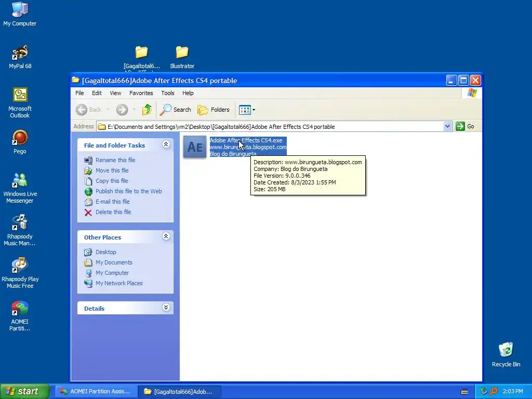Click the 2:03 PM system clock
The height and width of the screenshot is (399, 532).
click(x=513, y=392)
